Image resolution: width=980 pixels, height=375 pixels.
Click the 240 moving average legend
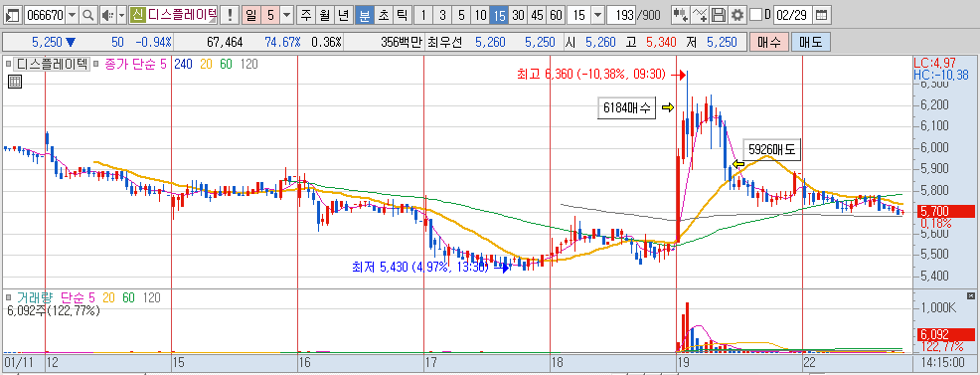pos(183,64)
